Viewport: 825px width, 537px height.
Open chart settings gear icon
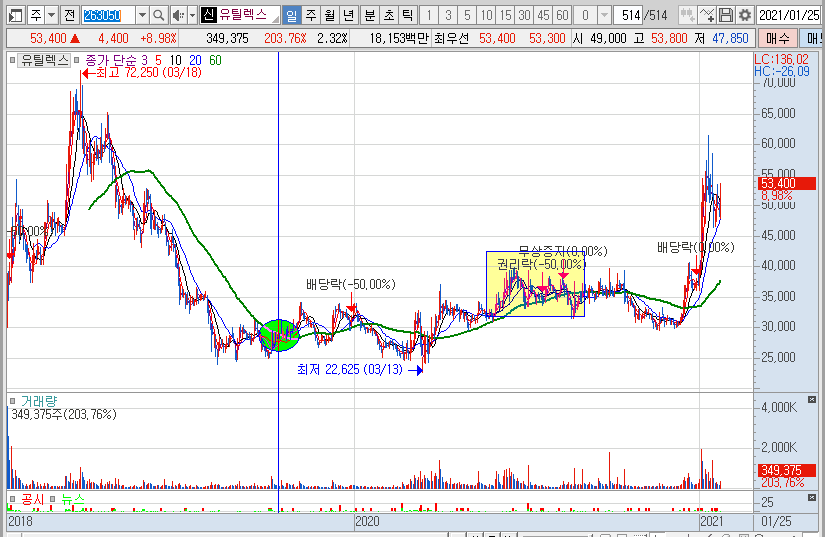745,15
